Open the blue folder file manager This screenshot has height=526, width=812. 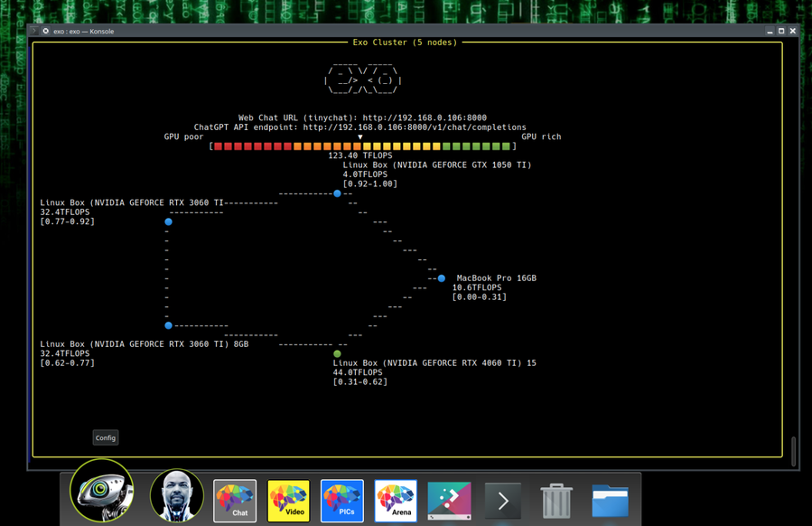(x=610, y=501)
